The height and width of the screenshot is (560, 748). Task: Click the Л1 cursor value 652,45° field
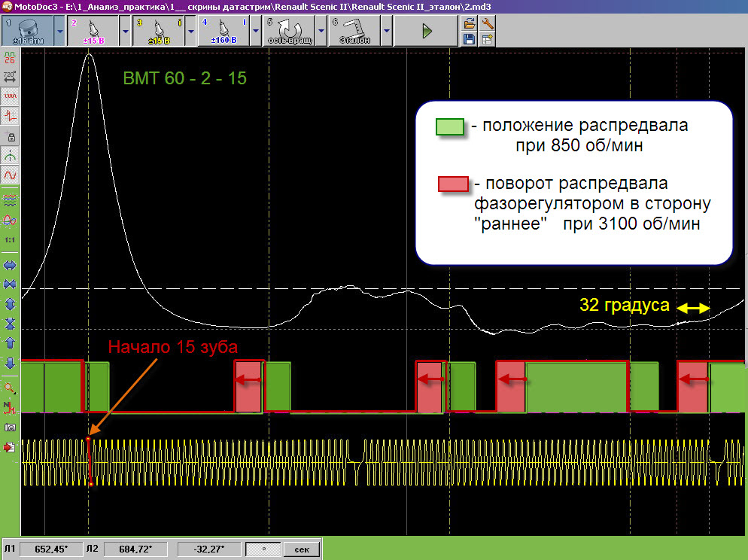pyautogui.click(x=51, y=549)
